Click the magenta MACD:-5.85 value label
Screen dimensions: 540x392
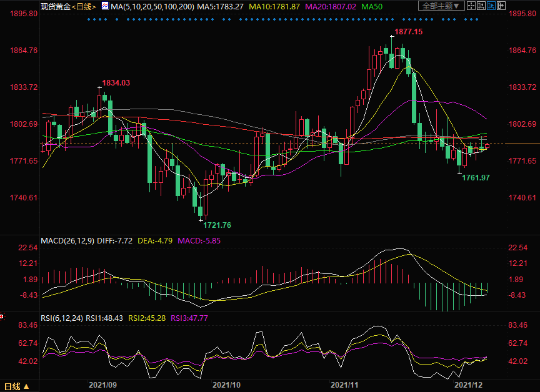coord(199,241)
